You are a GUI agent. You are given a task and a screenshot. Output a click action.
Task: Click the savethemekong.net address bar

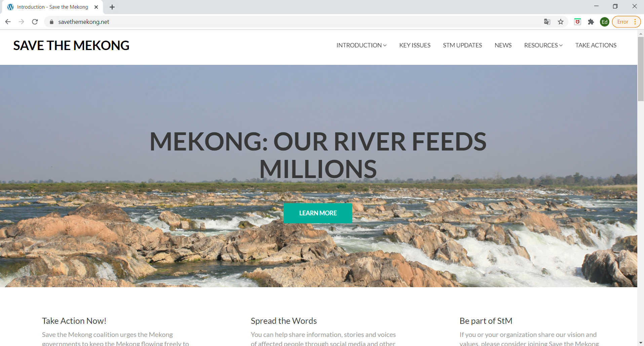[296, 22]
